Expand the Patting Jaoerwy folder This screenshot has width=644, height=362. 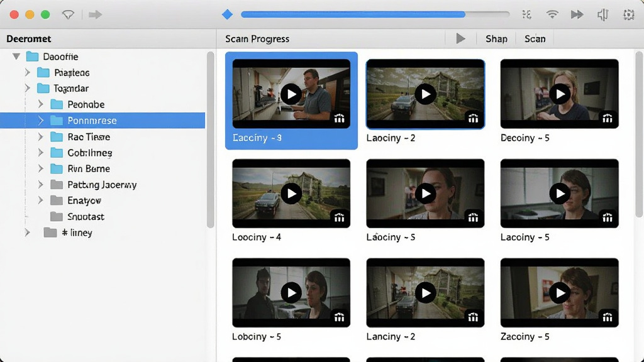[41, 184]
